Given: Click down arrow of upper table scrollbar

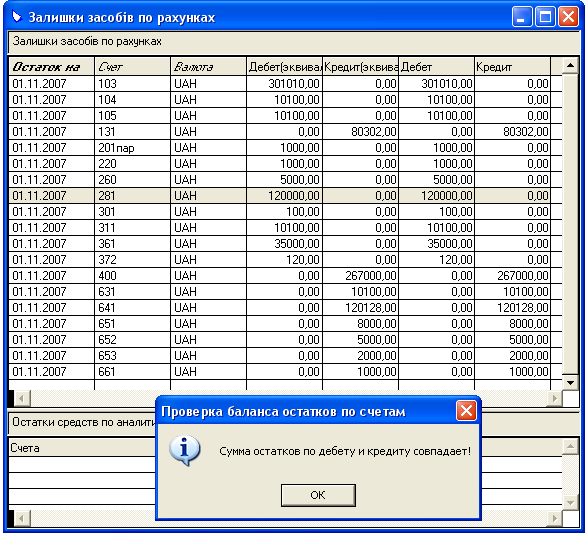Looking at the screenshot, I should [571, 383].
